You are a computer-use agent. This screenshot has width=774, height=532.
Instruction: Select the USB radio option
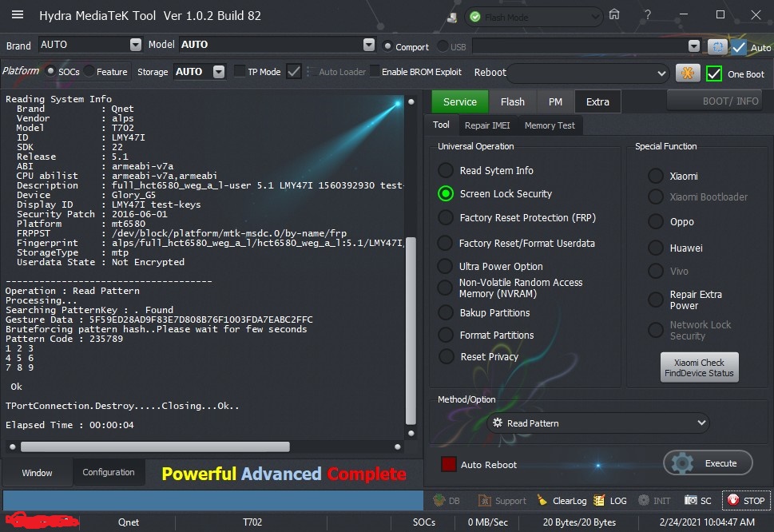pos(443,46)
